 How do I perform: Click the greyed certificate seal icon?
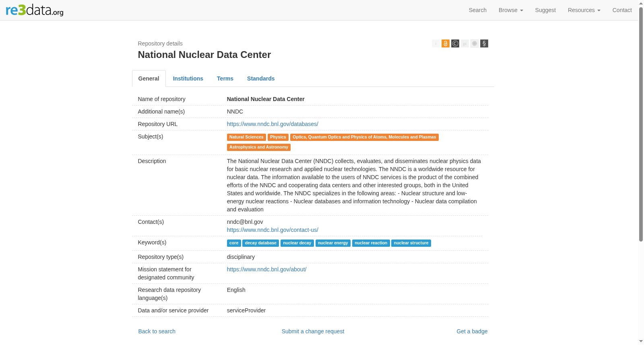474,43
